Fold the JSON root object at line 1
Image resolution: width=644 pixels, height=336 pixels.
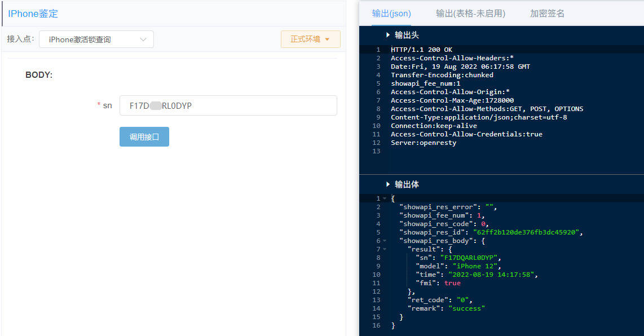(x=385, y=198)
